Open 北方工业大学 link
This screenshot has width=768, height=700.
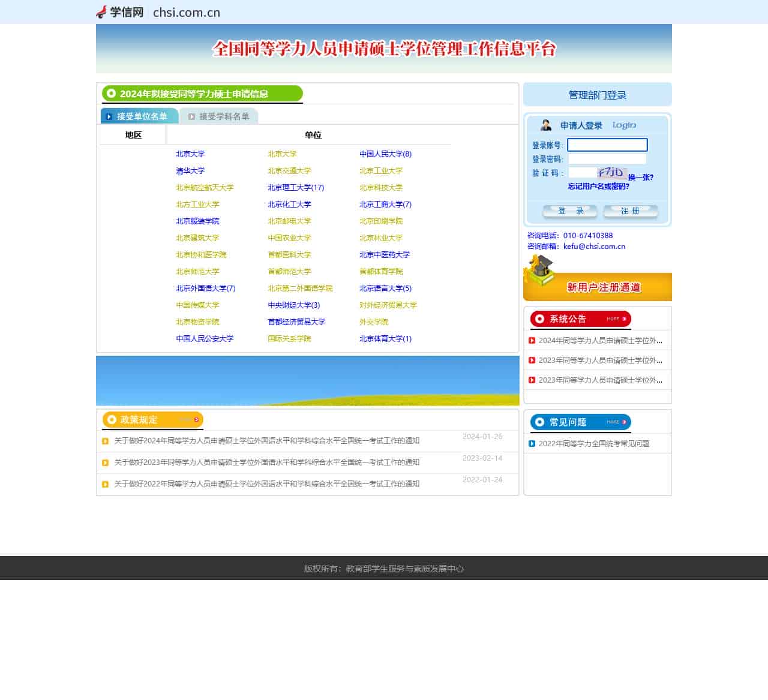[197, 205]
